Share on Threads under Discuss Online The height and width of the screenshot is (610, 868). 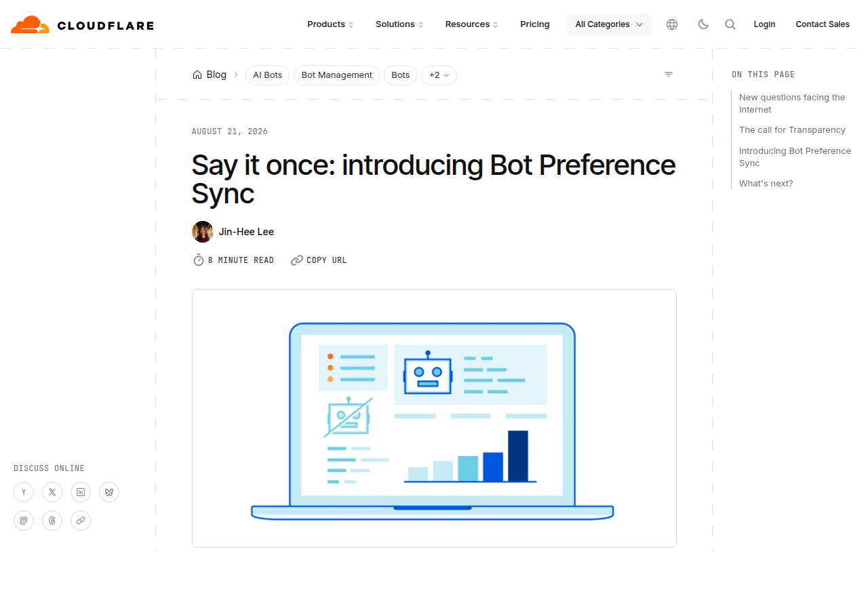[x=52, y=521]
